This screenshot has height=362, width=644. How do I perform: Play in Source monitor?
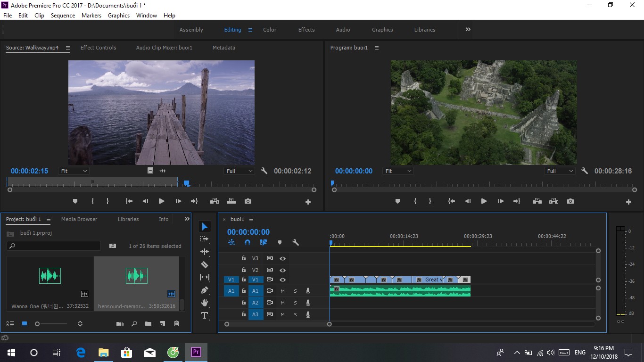click(161, 201)
